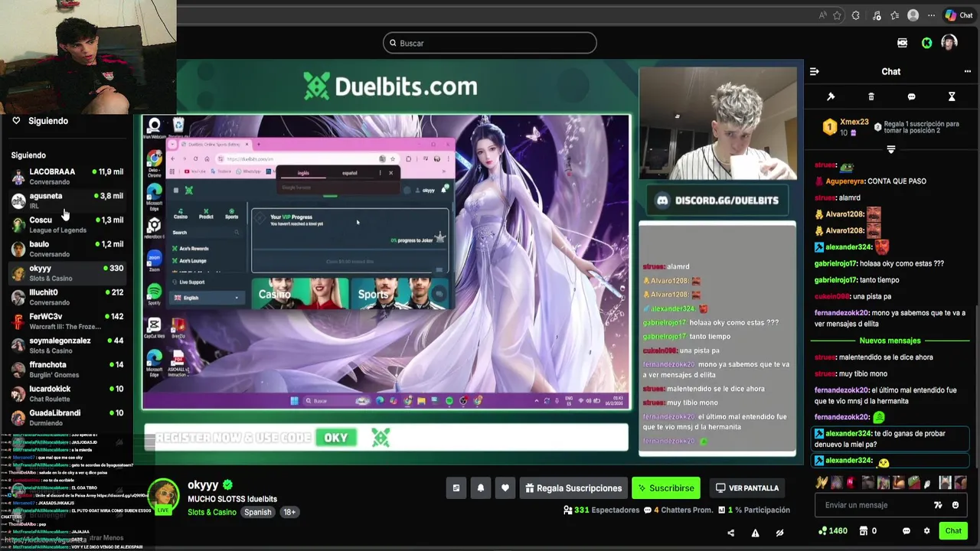Toggle the hide-stats crossed eye icon

pos(779,533)
